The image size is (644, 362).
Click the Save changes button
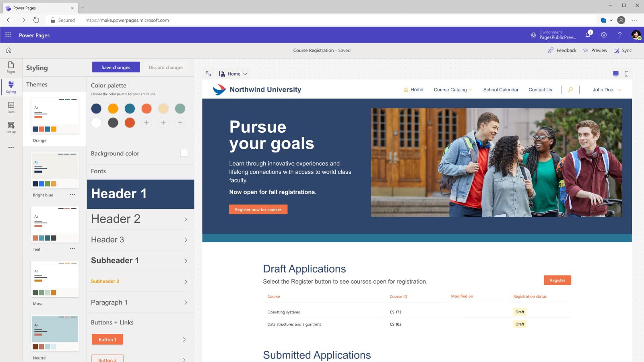116,67
